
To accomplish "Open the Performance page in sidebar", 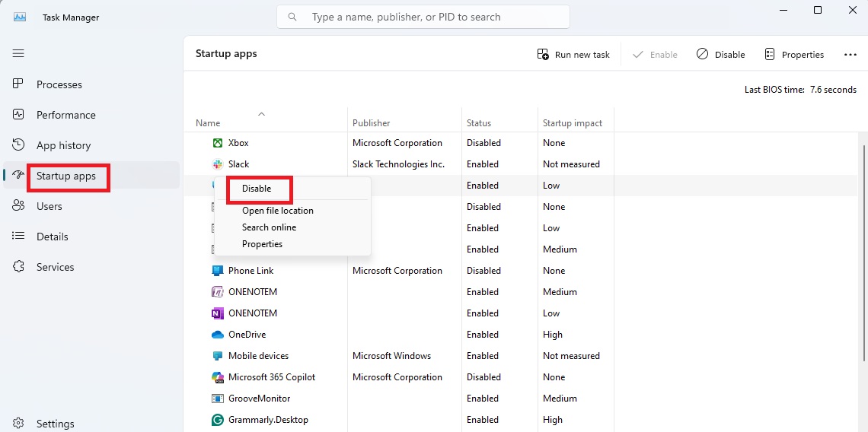I will (65, 115).
